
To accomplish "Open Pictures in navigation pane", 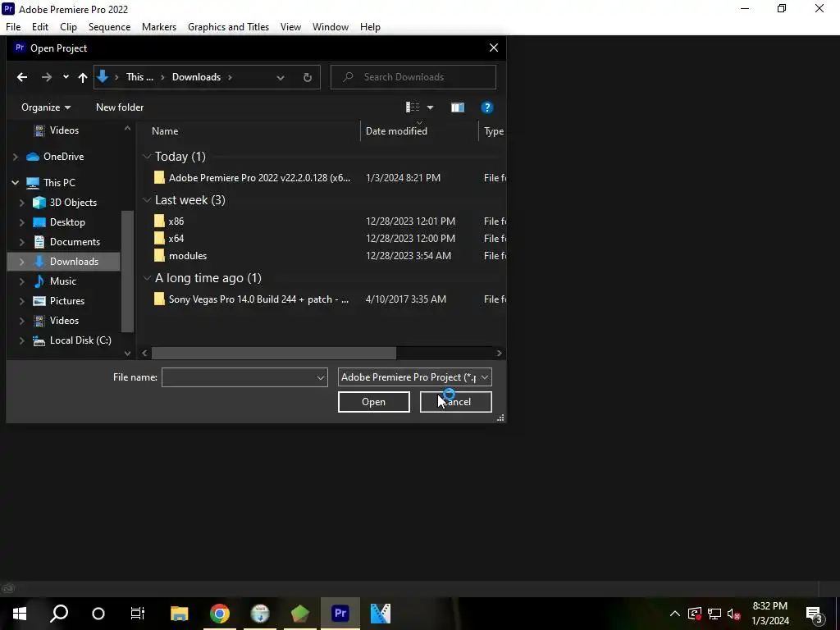I will click(x=67, y=301).
